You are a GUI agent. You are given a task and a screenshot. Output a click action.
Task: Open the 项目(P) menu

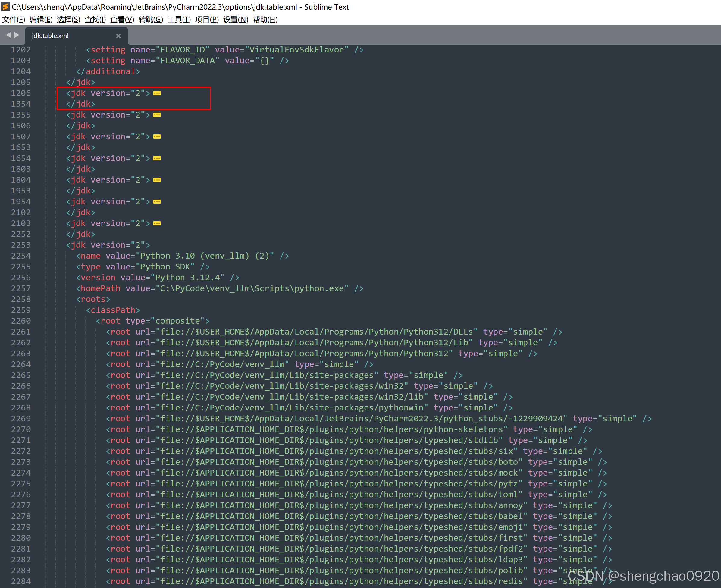coord(207,19)
